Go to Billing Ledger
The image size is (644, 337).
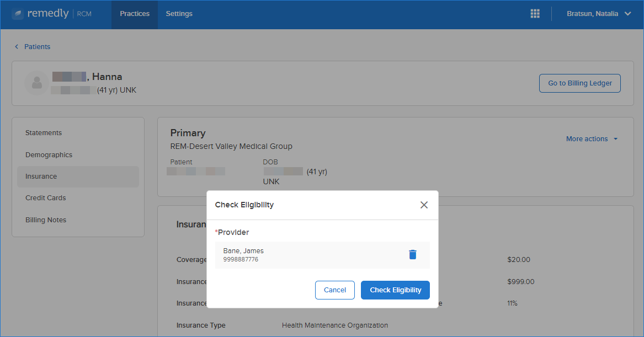(579, 83)
